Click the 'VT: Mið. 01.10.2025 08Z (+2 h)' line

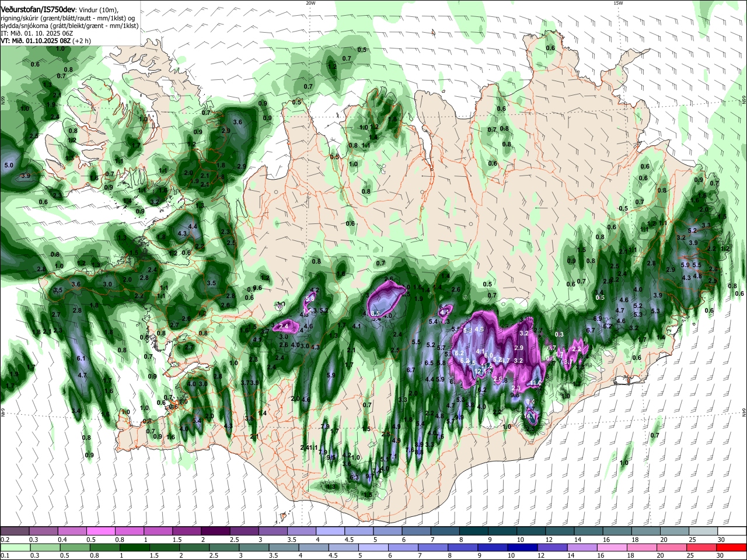[x=46, y=41]
